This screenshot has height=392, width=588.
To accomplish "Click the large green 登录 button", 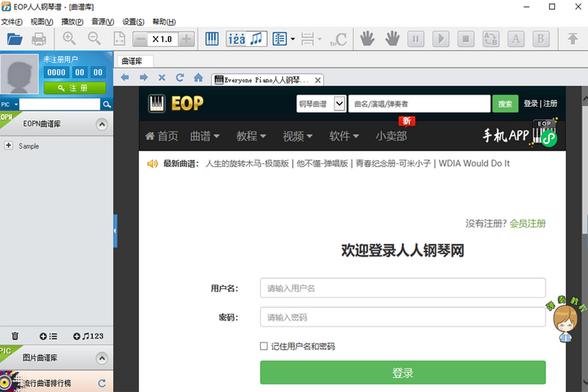I will point(403,372).
